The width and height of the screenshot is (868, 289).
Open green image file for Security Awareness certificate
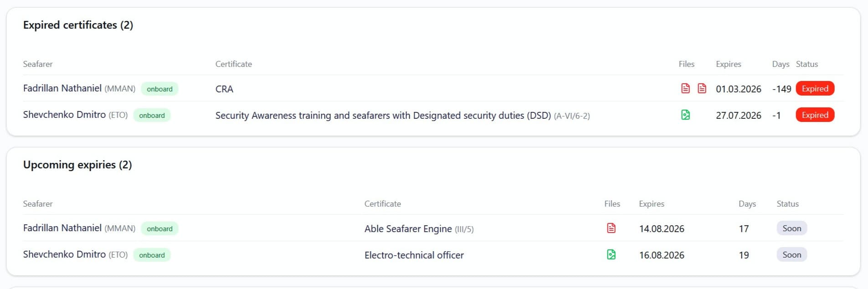point(685,115)
